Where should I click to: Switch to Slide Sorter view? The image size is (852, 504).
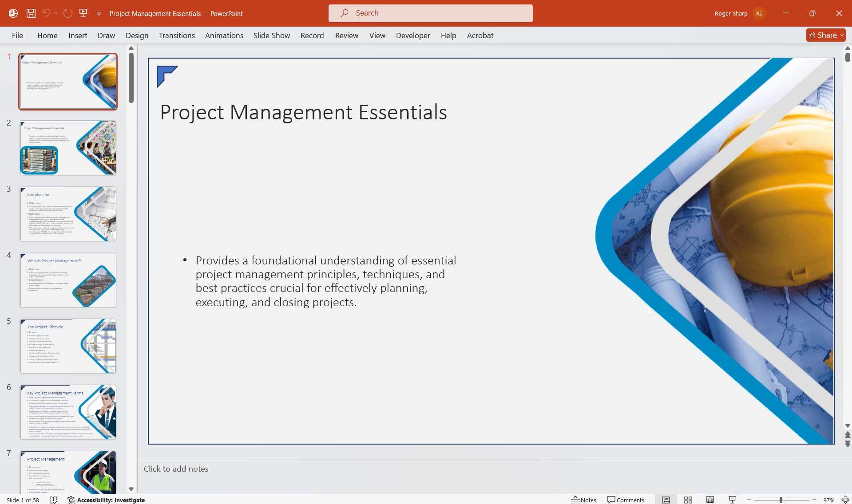[688, 500]
